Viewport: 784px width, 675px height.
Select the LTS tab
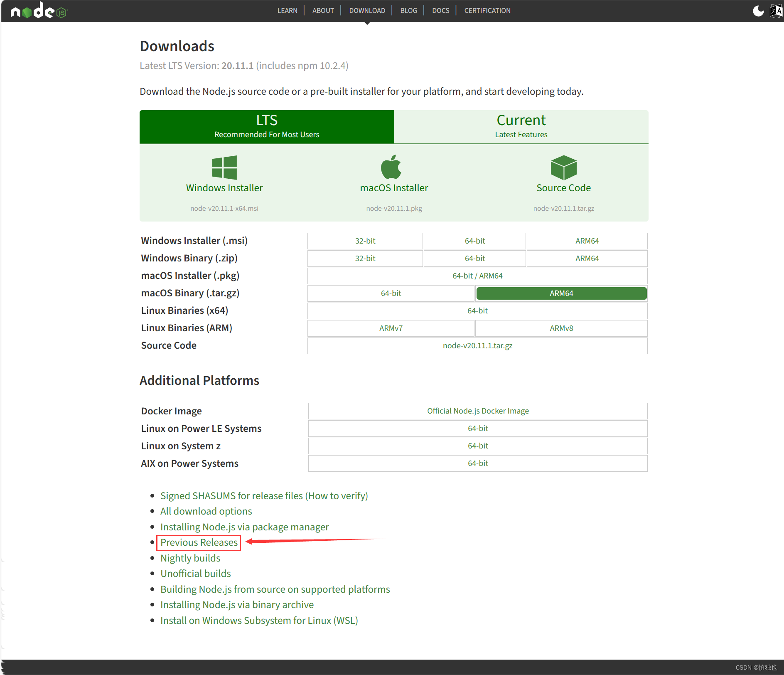267,127
